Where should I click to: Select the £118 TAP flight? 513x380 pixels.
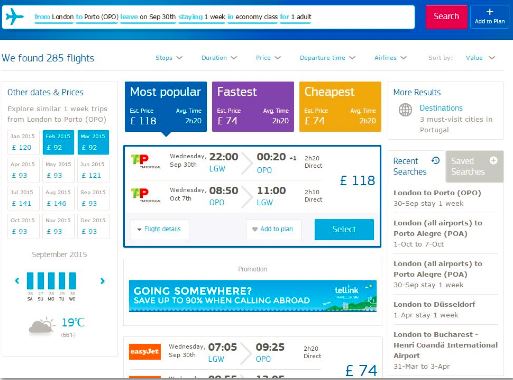(344, 229)
